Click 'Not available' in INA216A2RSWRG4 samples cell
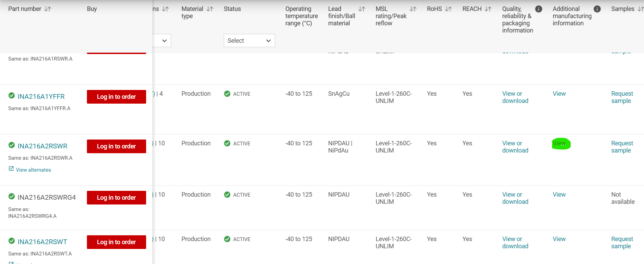This screenshot has height=264, width=644. coord(623,198)
